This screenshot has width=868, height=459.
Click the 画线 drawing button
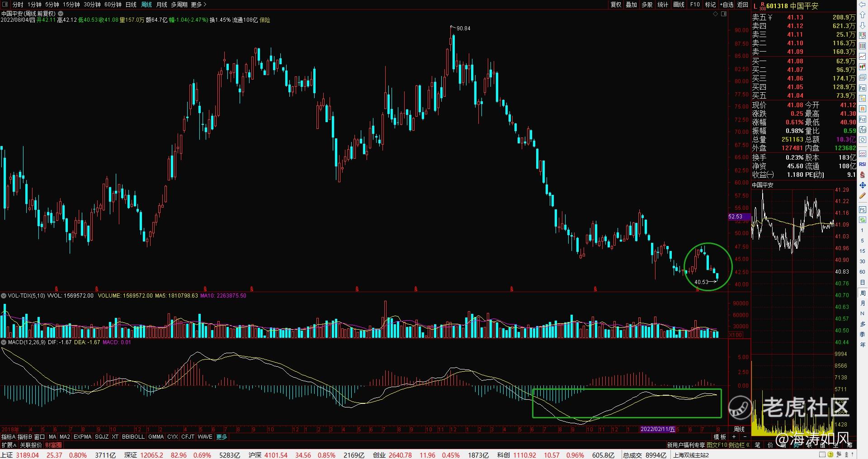[x=679, y=5]
